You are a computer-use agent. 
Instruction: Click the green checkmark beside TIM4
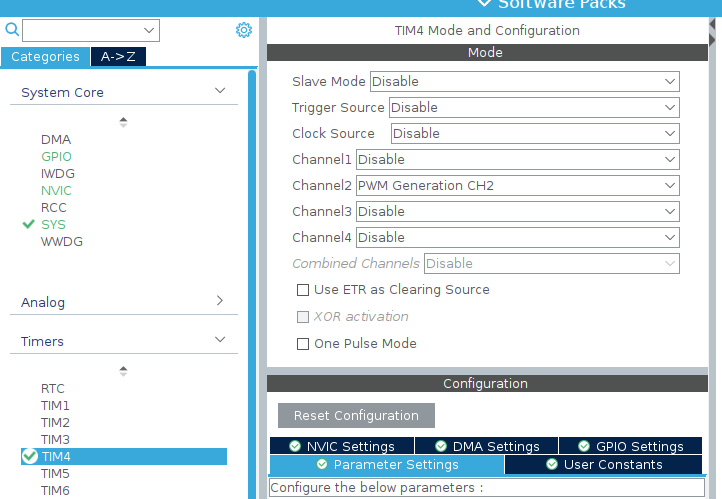tap(29, 456)
